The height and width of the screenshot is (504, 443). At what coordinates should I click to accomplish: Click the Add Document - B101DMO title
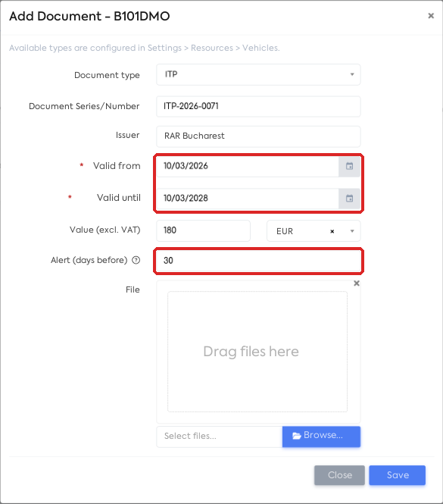click(89, 16)
